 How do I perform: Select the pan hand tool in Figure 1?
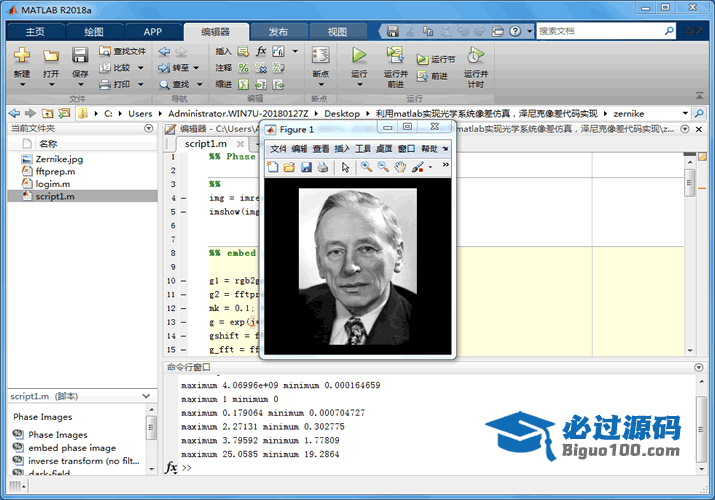tap(400, 167)
